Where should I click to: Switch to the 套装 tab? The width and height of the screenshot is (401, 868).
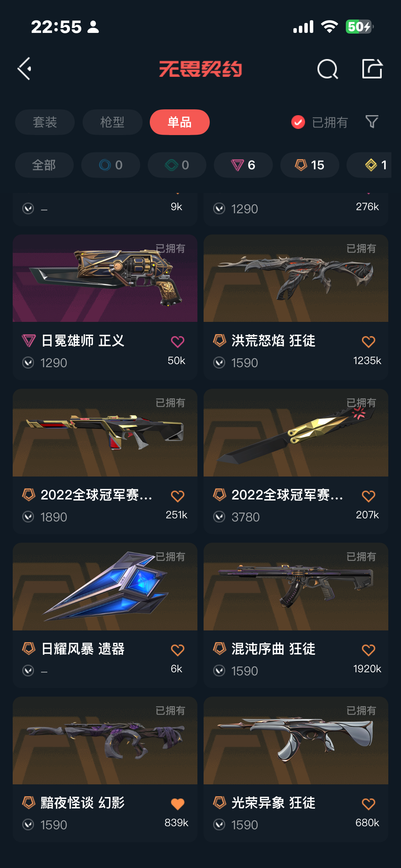tap(45, 122)
